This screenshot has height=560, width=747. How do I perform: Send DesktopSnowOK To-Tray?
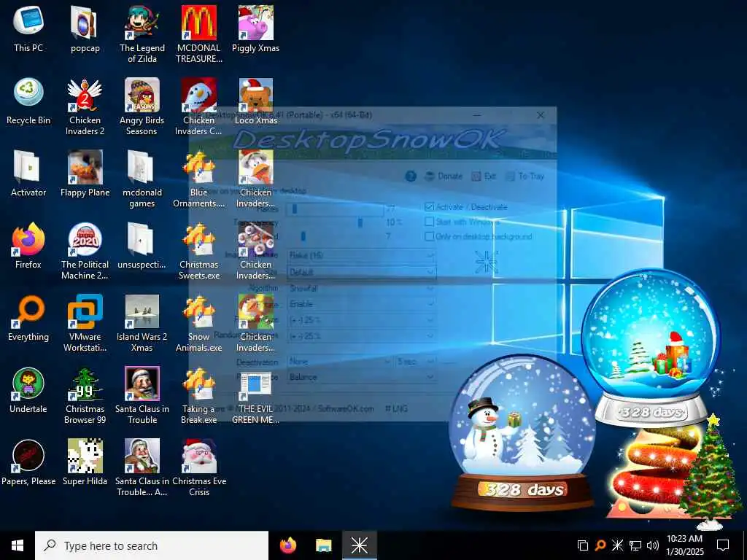[525, 176]
